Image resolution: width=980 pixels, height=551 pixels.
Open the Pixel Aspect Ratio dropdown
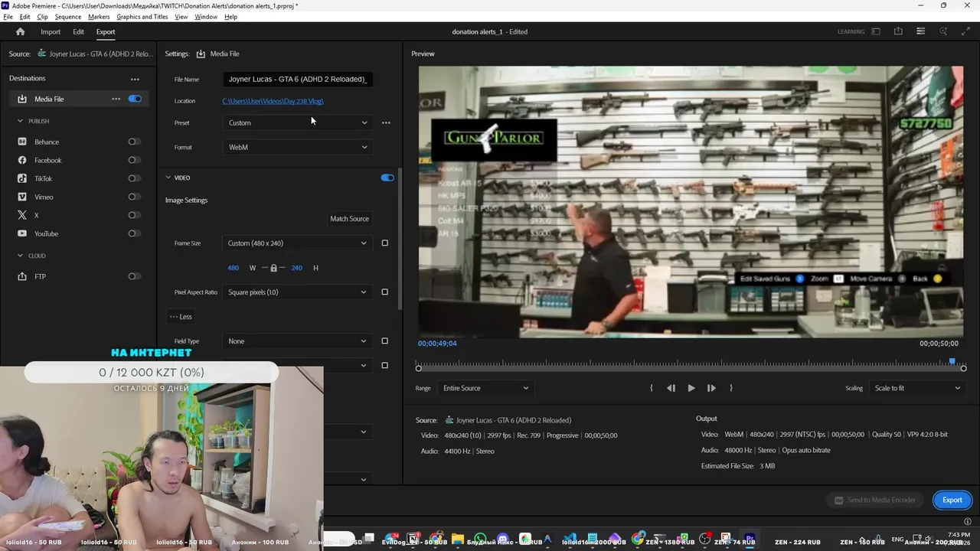pyautogui.click(x=298, y=292)
